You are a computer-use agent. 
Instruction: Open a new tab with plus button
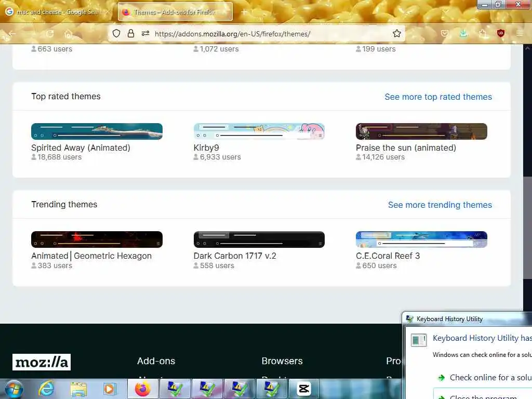click(244, 12)
